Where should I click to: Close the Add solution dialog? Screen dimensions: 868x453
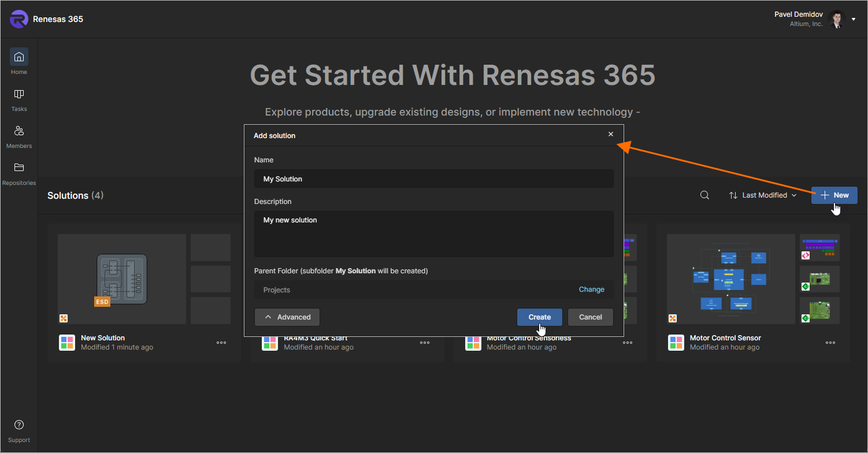tap(611, 135)
